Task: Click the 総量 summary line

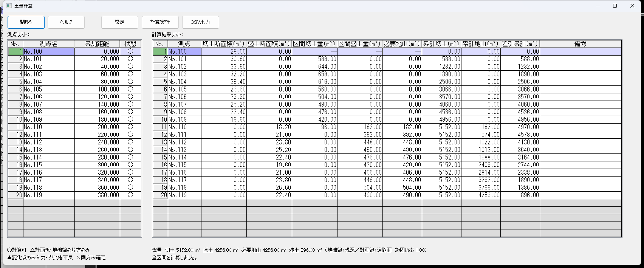Action: (289, 250)
